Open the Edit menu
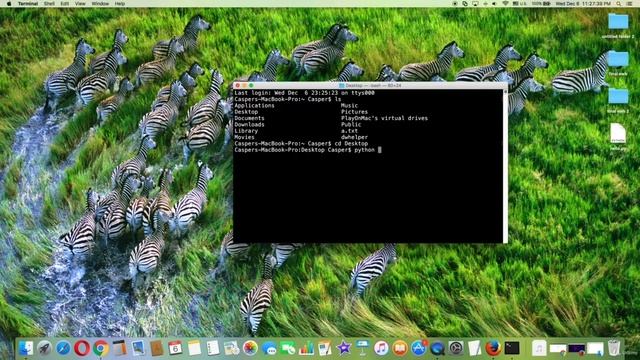This screenshot has width=640, height=360. (64, 3)
